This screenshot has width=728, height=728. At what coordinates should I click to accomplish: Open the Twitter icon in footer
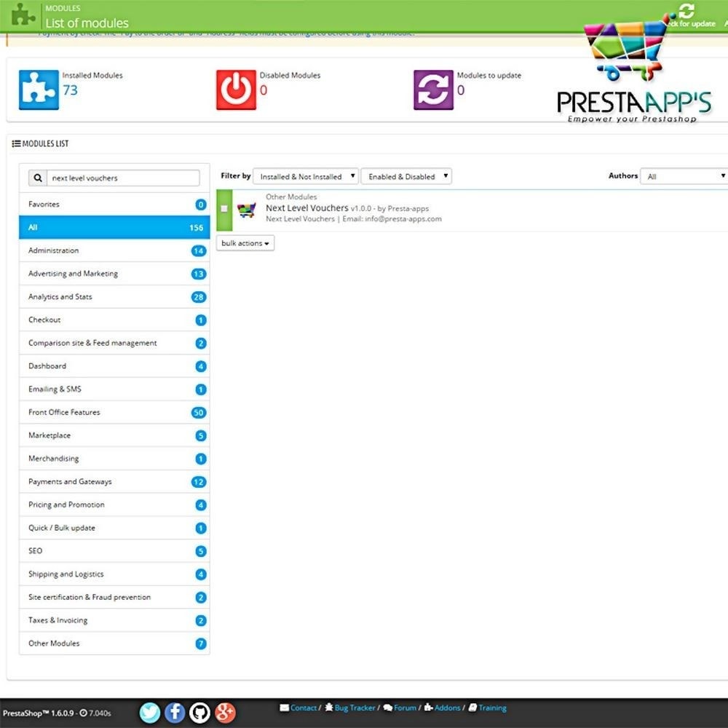(150, 712)
